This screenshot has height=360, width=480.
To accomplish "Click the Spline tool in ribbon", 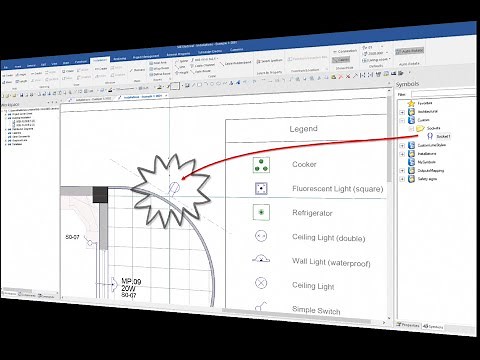I will [182, 61].
